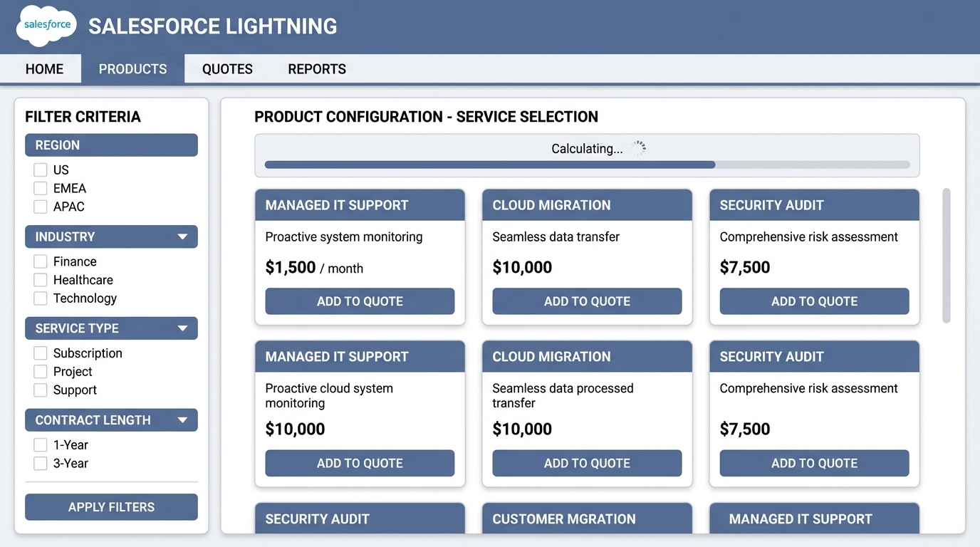The width and height of the screenshot is (980, 547).
Task: Add Cloud Migration data transfer to quote
Action: [587, 301]
